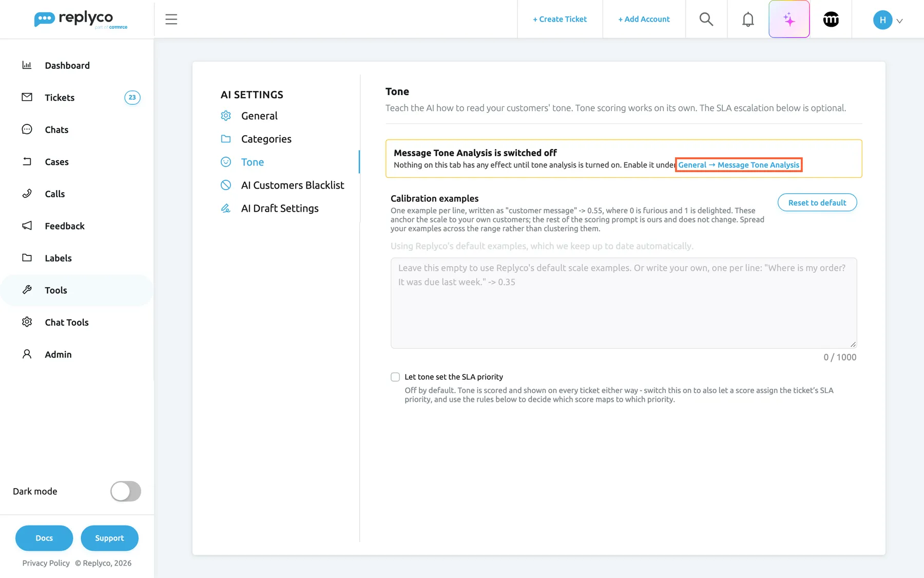Viewport: 924px width, 578px height.
Task: Click the Cases icon in sidebar
Action: pyautogui.click(x=27, y=161)
